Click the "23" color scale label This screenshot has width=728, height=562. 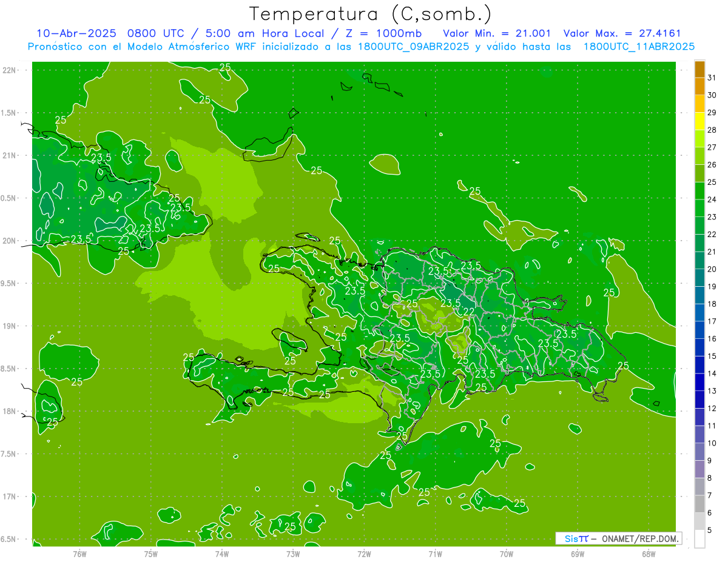point(712,217)
